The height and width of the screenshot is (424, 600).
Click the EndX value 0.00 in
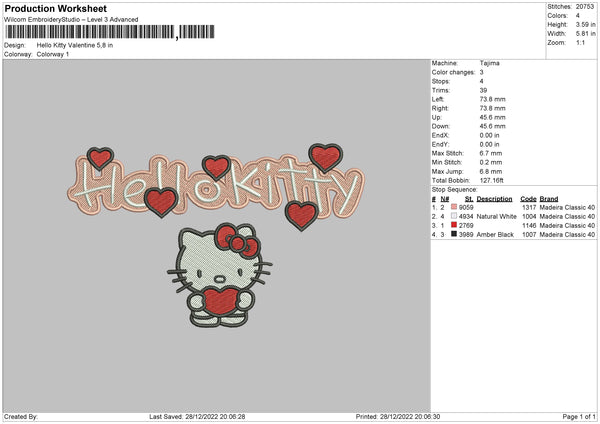[x=489, y=135]
